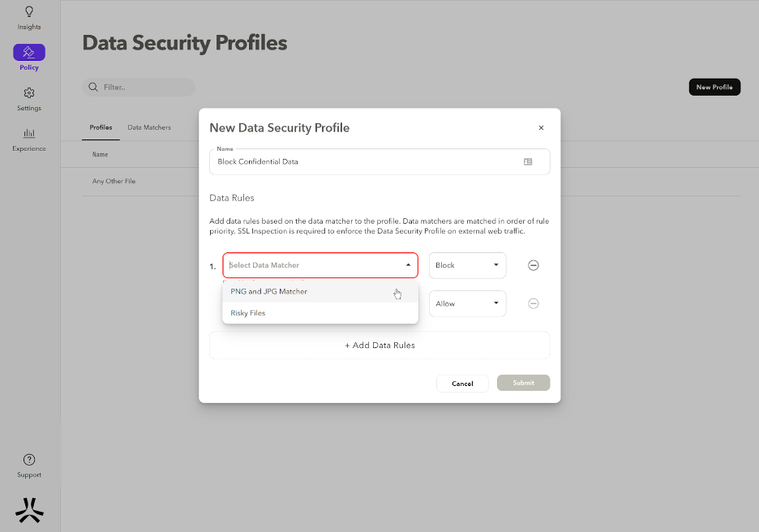Viewport: 759px width, 532px height.
Task: Close the New Data Security Profile dialog
Action: [x=541, y=128]
